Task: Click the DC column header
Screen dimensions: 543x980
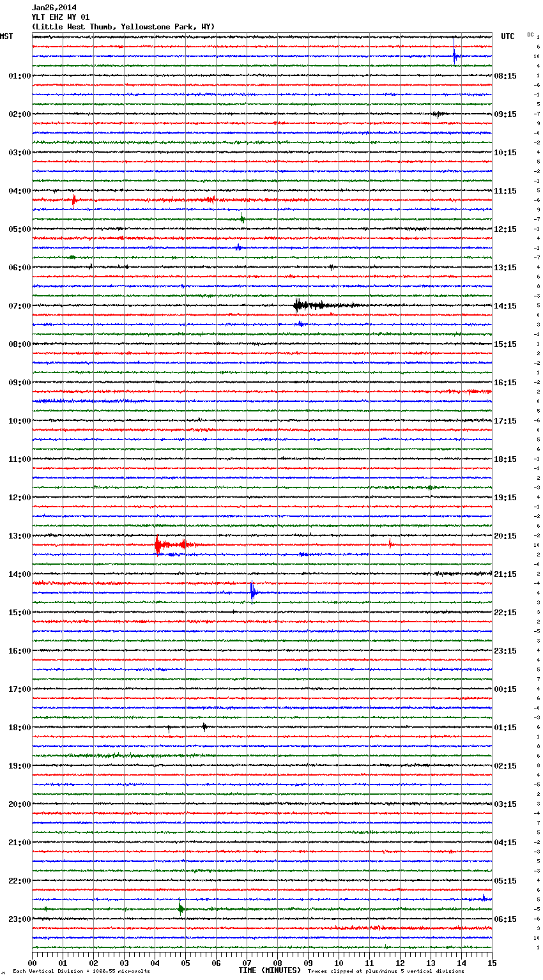Action: pyautogui.click(x=530, y=34)
